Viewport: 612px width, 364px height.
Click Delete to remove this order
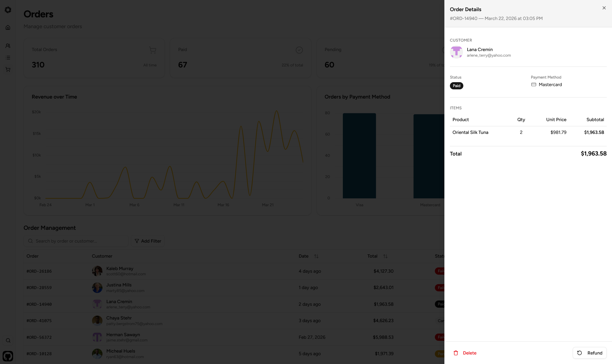point(465,353)
